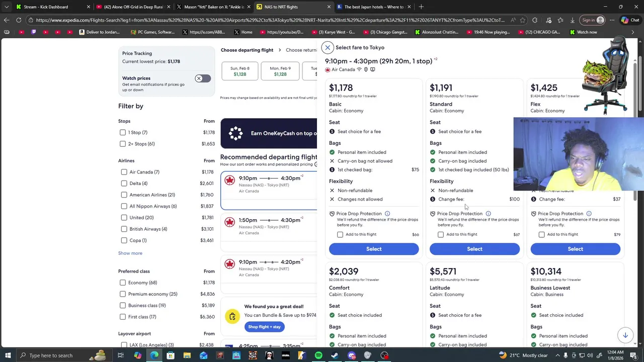
Task: Check the LAX (Los Angeles) (3) layover filter
Action: [124, 345]
